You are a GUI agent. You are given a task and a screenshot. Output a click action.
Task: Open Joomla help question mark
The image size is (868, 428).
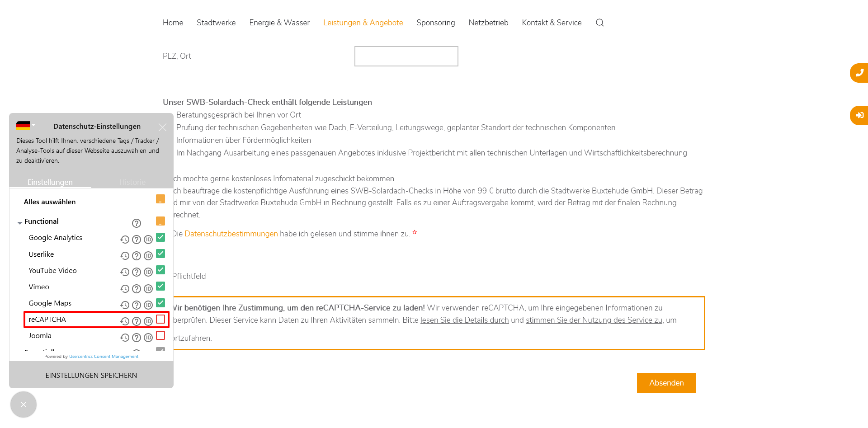137,338
